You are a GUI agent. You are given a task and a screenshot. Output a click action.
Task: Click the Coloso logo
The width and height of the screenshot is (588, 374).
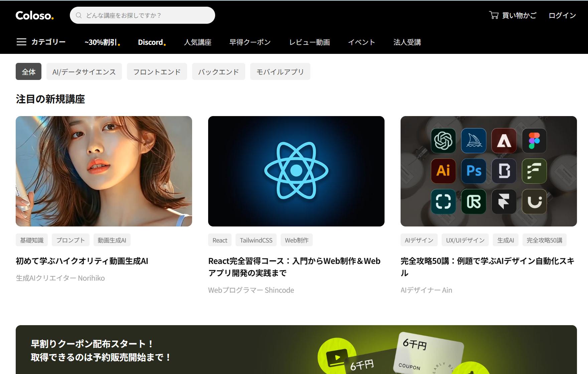tap(34, 15)
